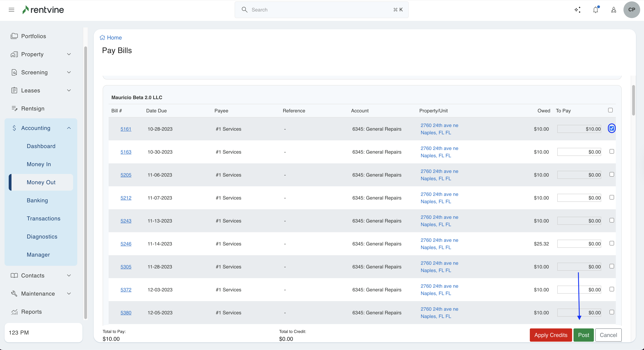
Task: Expand the Property sidebar section
Action: [69, 54]
